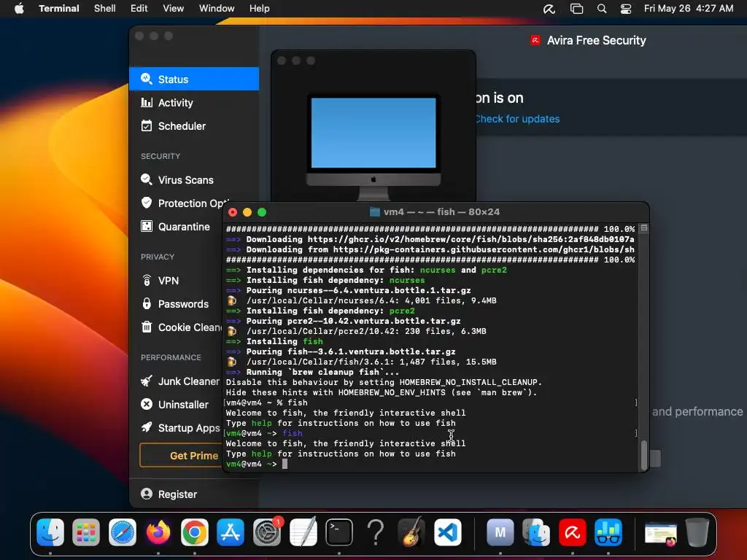Open the Shell menu
747x560 pixels.
pyautogui.click(x=105, y=9)
